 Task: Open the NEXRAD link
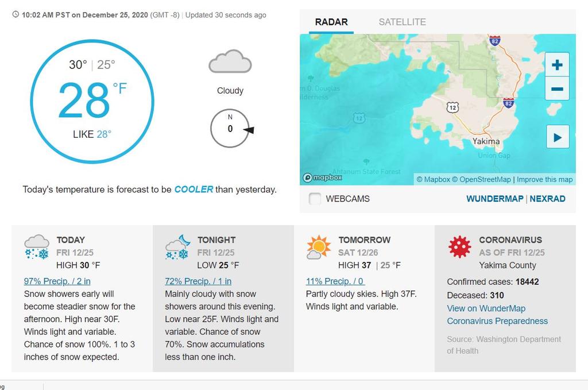pyautogui.click(x=547, y=199)
